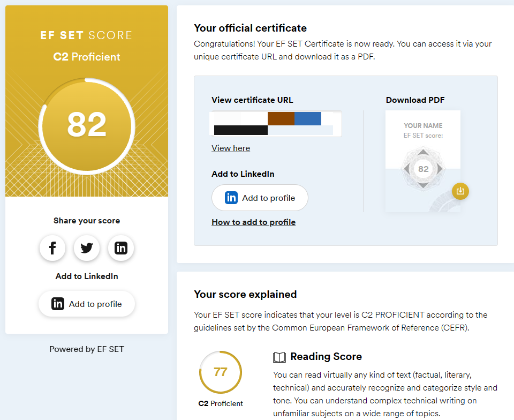Click the EF SET SCORE title

click(x=87, y=35)
